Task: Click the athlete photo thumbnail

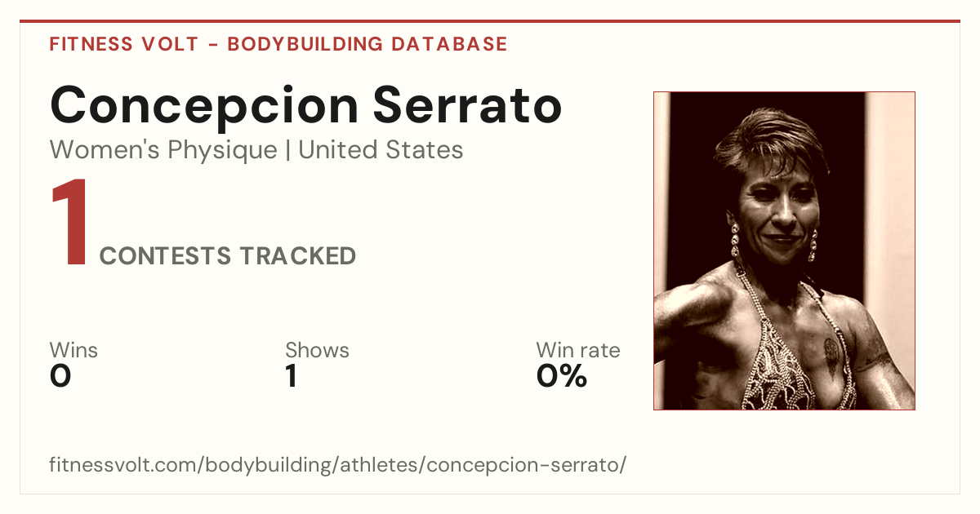Action: (x=784, y=250)
